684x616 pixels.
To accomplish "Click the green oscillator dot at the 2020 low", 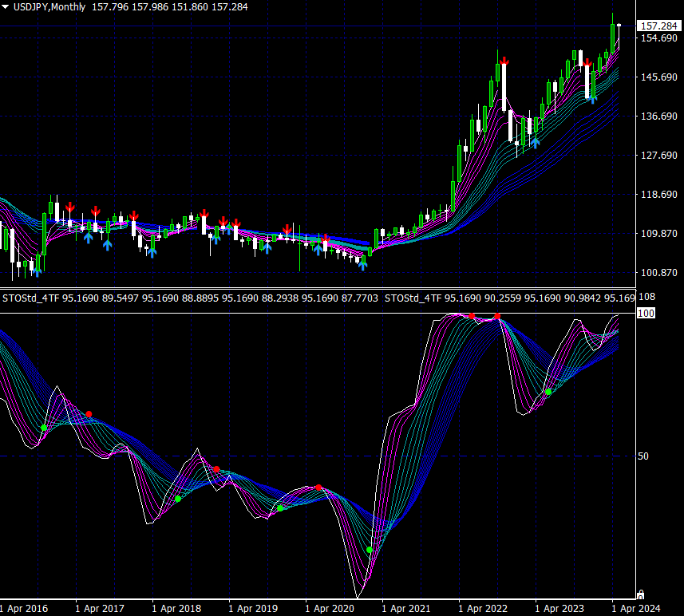I will tap(370, 550).
